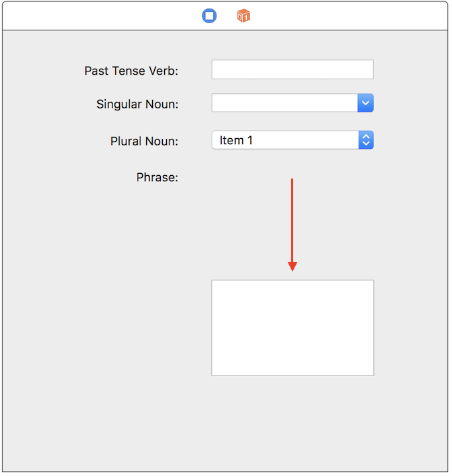This screenshot has width=452, height=476.
Task: Select the First Responder cube icon
Action: coord(244,16)
